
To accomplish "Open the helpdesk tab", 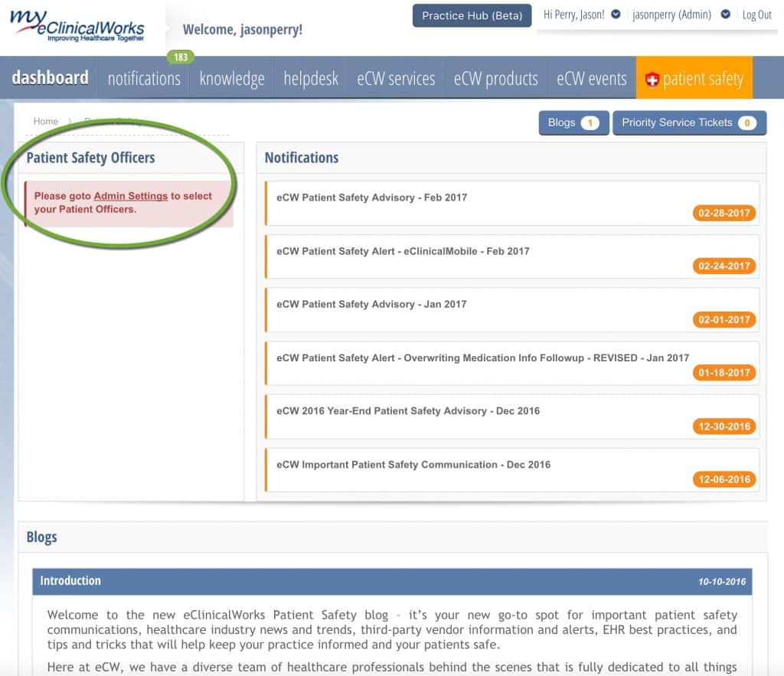I will 311,79.
